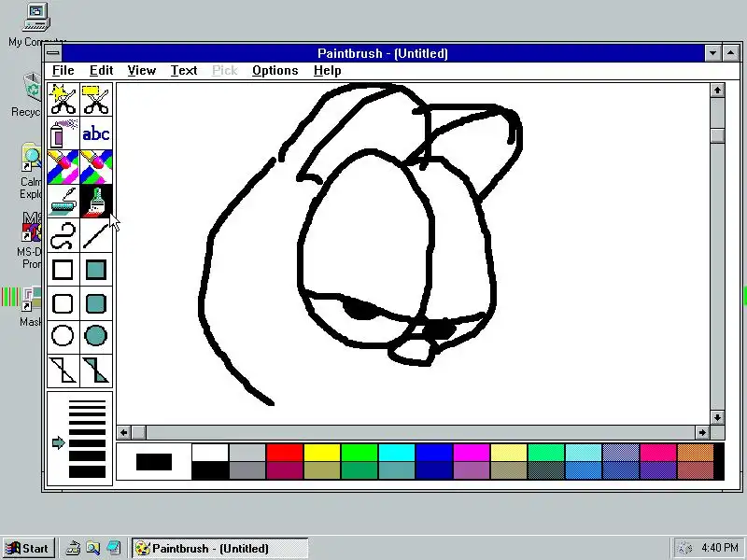Select the Pick rectangular cutout tool
This screenshot has width=747, height=560.
click(x=96, y=100)
